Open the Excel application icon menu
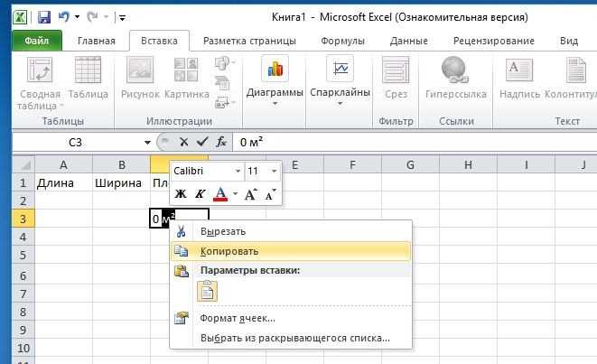The image size is (597, 364). [x=19, y=17]
